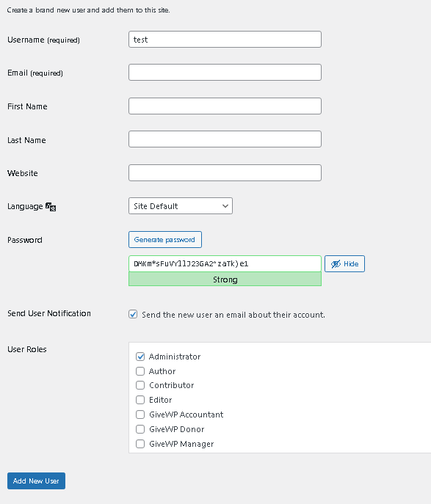
Task: Click the Strong password strength bar
Action: pyautogui.click(x=225, y=279)
